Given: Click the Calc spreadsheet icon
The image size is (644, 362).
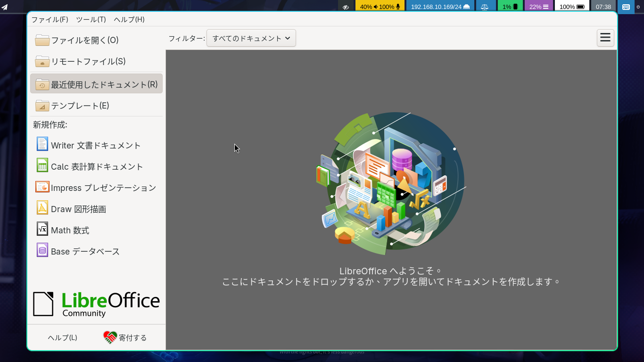Looking at the screenshot, I should pyautogui.click(x=42, y=165).
